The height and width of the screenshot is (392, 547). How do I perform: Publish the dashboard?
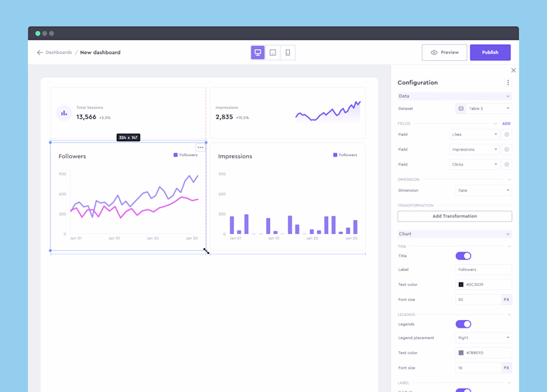tap(490, 53)
